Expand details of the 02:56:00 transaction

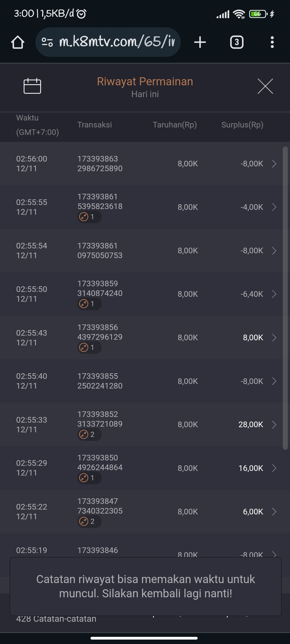click(274, 164)
